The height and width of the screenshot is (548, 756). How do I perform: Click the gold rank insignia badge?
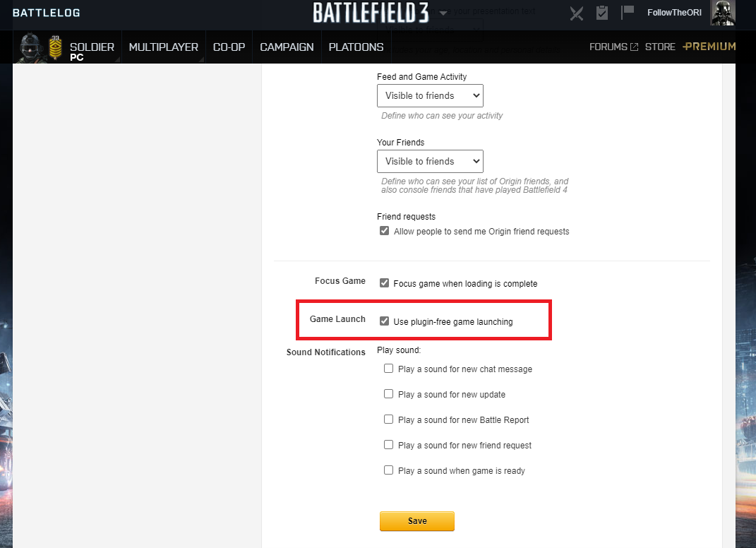(x=56, y=47)
